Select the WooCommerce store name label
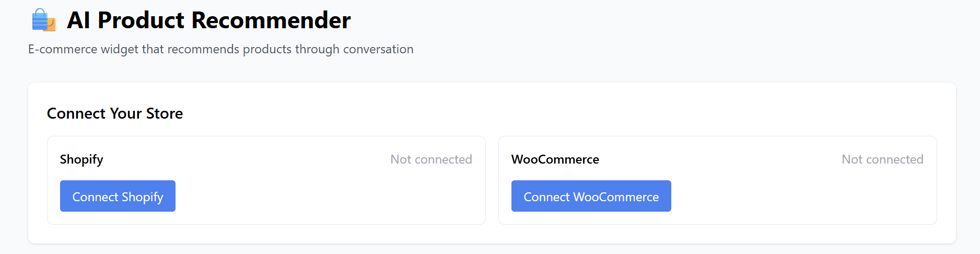This screenshot has height=254, width=980. (x=555, y=159)
